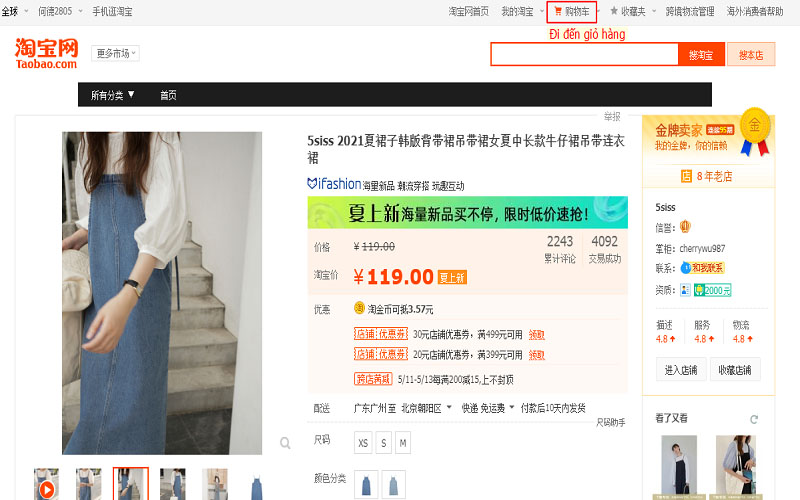This screenshot has width=800, height=500.
Task: Click the Taobao logo
Action: [46, 53]
